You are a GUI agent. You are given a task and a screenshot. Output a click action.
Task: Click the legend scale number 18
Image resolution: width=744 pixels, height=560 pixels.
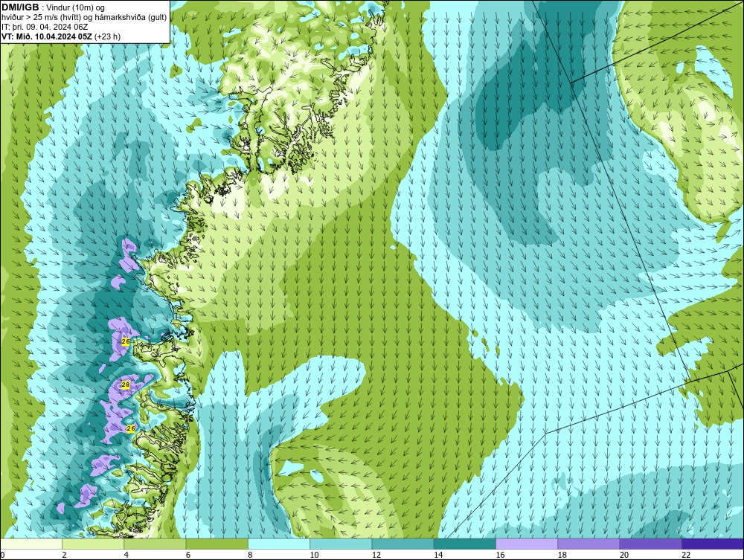[x=562, y=556]
